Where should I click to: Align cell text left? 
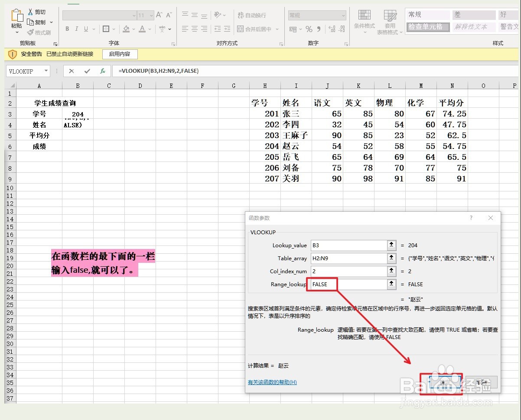185,29
